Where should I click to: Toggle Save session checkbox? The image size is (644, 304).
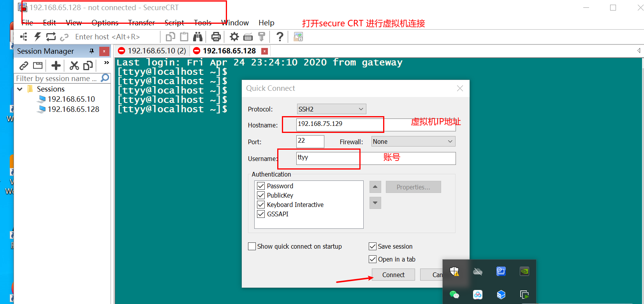tap(373, 246)
